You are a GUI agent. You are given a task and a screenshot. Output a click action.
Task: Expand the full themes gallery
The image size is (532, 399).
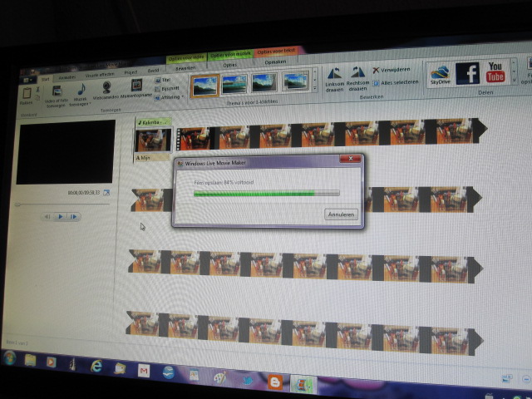[x=315, y=89]
